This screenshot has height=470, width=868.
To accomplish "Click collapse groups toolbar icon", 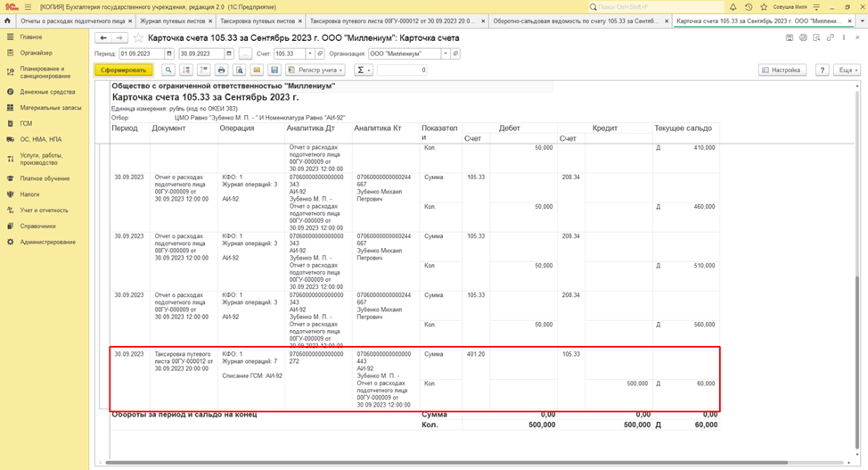I will (x=204, y=70).
